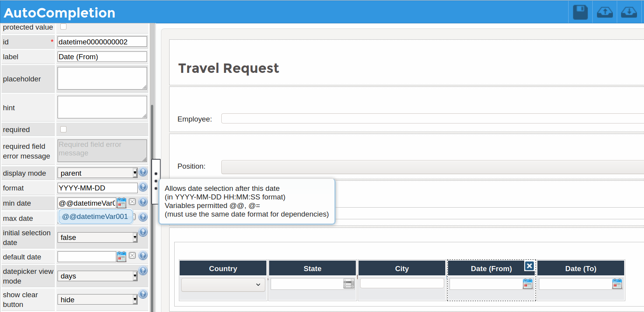Viewport: 644px width, 312px height.
Task: Click the upload tray icon in header
Action: click(605, 12)
